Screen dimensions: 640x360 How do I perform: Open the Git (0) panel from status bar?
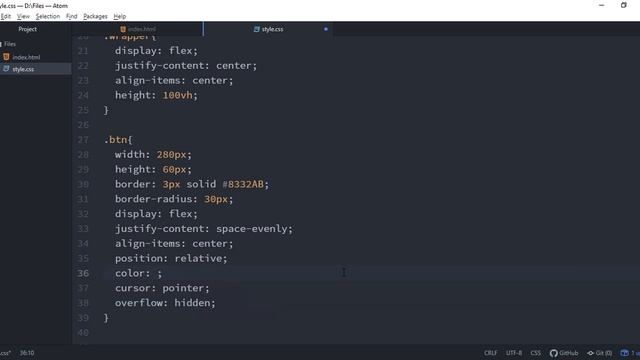point(600,353)
